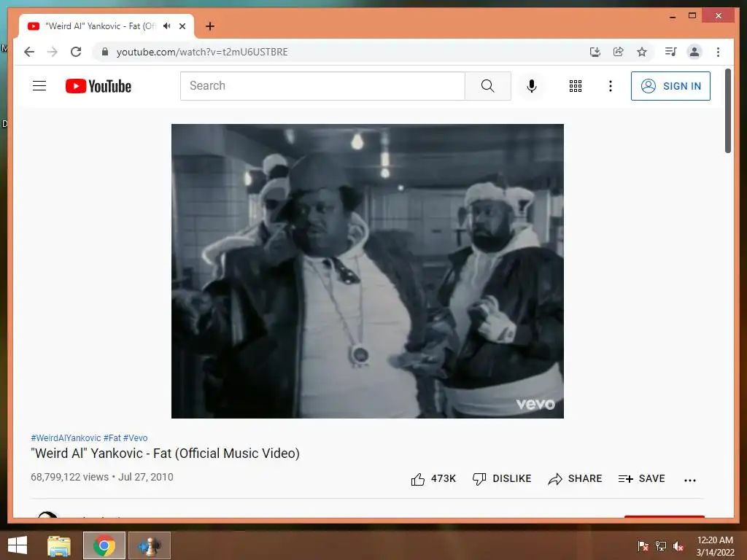This screenshot has width=747, height=560.
Task: Focus the YouTube Search field
Action: (x=322, y=86)
